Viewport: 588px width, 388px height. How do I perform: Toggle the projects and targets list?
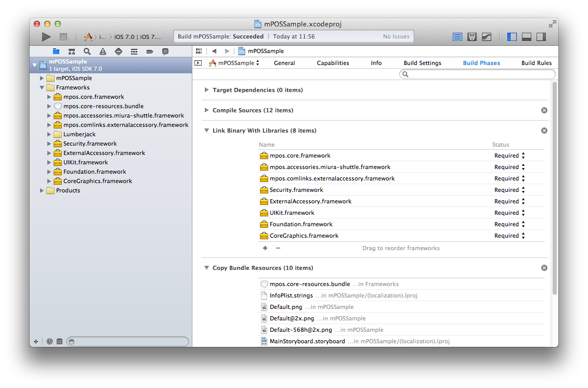(x=198, y=63)
